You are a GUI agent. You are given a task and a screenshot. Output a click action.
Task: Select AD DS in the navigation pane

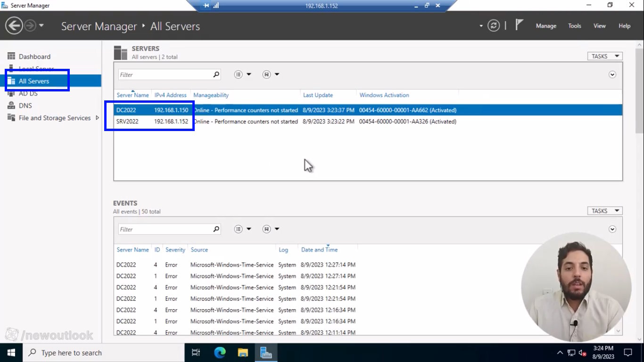(28, 93)
